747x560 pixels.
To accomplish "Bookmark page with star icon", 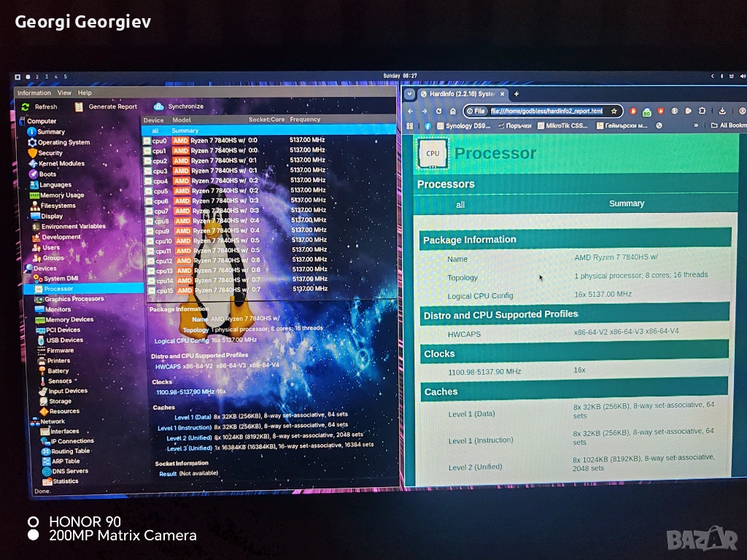I will (x=614, y=111).
